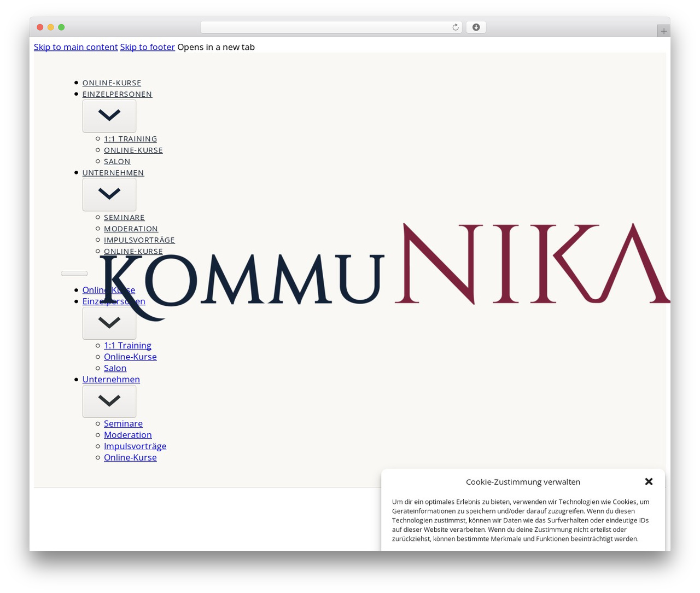This screenshot has width=700, height=593.
Task: Close the cookie consent dialog
Action: tap(649, 481)
